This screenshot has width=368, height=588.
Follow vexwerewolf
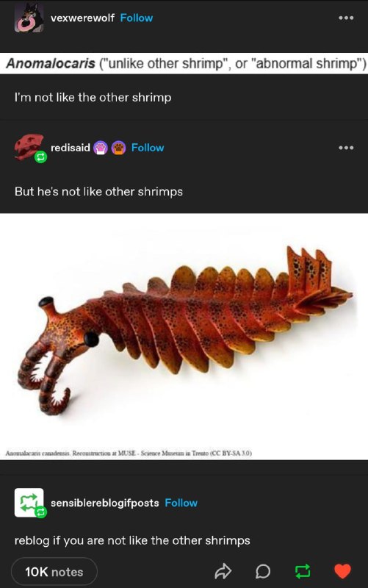[x=137, y=18]
